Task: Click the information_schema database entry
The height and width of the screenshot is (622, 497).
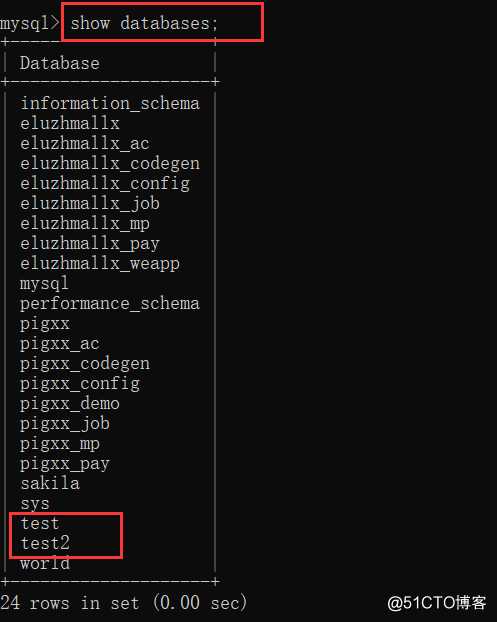Action: (110, 104)
